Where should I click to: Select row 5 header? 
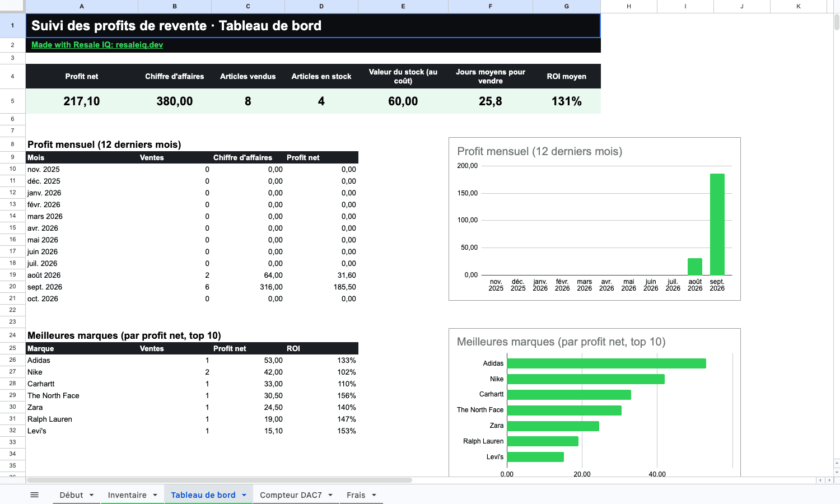point(12,101)
